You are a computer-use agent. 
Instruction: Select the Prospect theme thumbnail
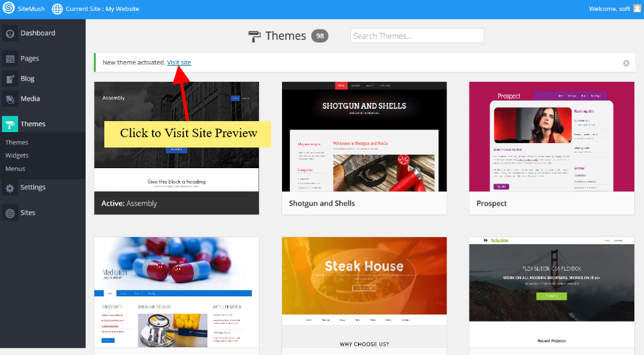pos(551,137)
